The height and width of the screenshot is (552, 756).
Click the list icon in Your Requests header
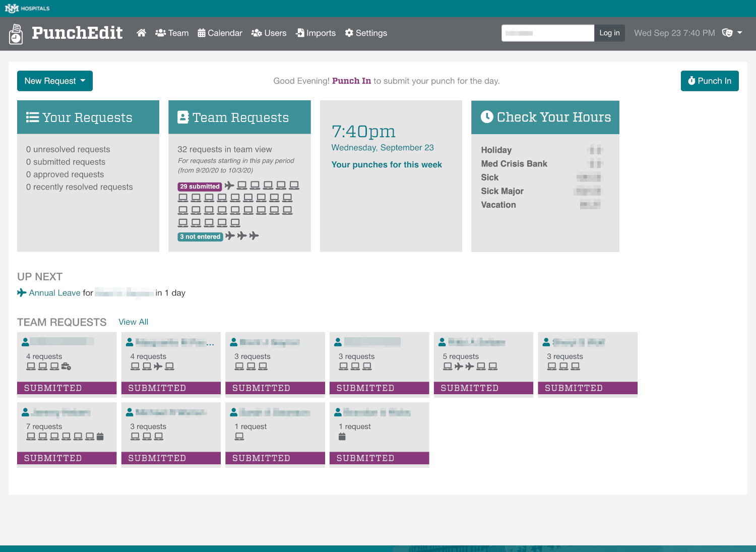point(32,117)
